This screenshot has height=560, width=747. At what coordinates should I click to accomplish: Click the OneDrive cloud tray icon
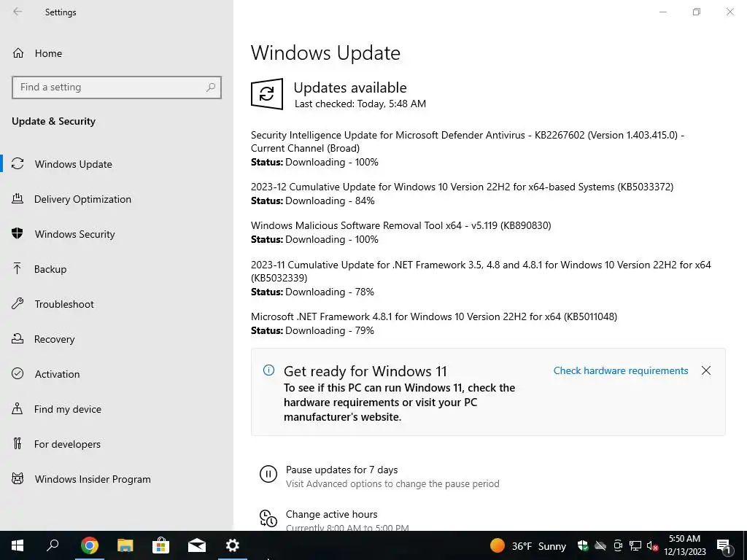point(600,545)
